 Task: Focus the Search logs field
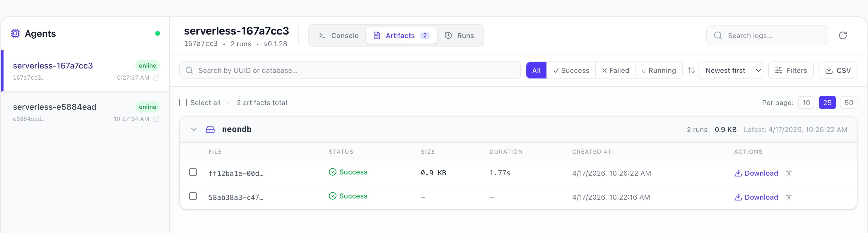click(767, 35)
